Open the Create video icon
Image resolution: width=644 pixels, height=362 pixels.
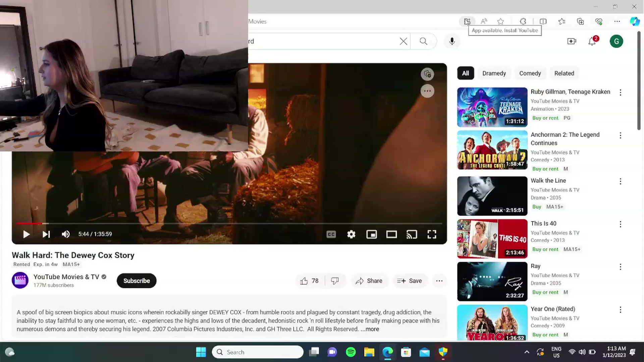[572, 41]
